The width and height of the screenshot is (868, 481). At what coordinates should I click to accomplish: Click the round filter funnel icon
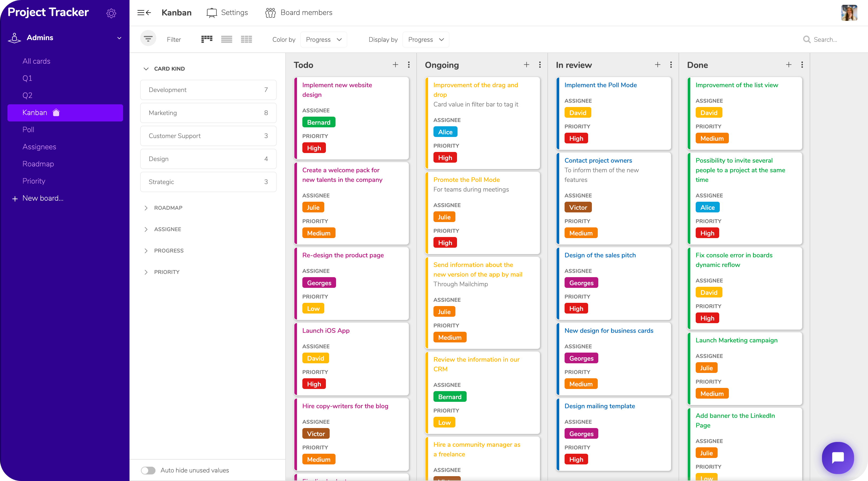[x=148, y=39]
